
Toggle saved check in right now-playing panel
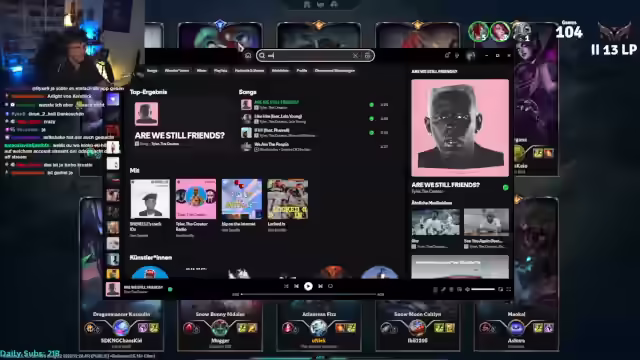pyautogui.click(x=506, y=187)
